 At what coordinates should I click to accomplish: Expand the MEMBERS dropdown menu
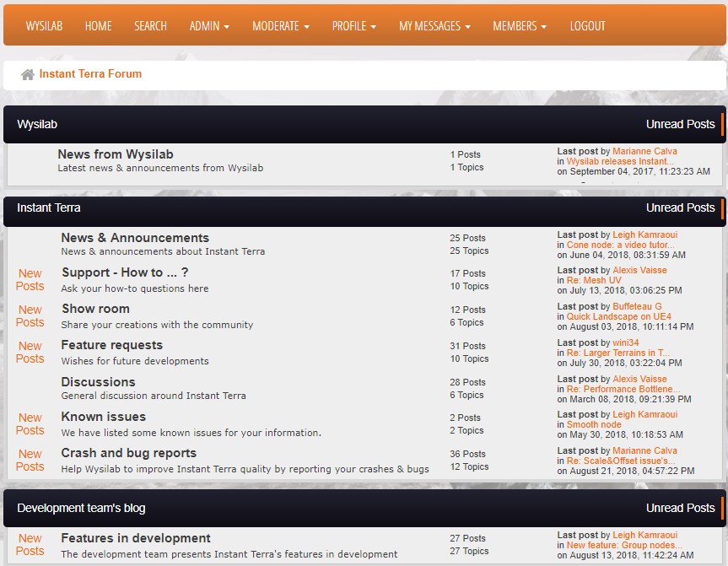(520, 26)
